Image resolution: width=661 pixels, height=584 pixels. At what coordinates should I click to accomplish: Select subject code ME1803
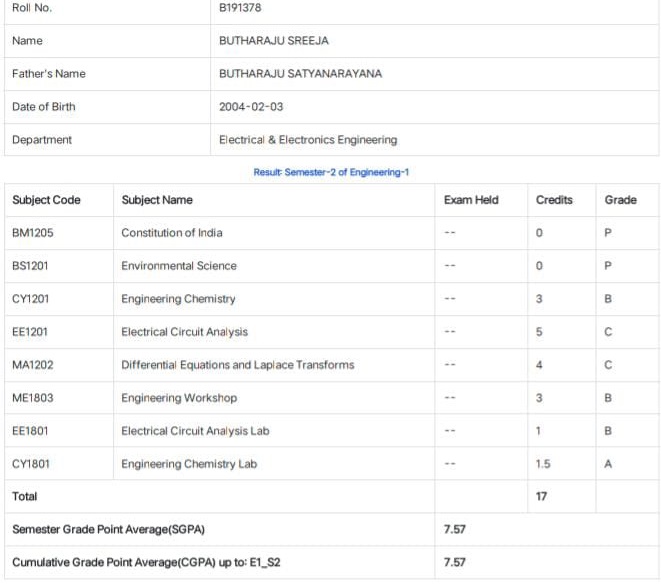click(x=32, y=398)
